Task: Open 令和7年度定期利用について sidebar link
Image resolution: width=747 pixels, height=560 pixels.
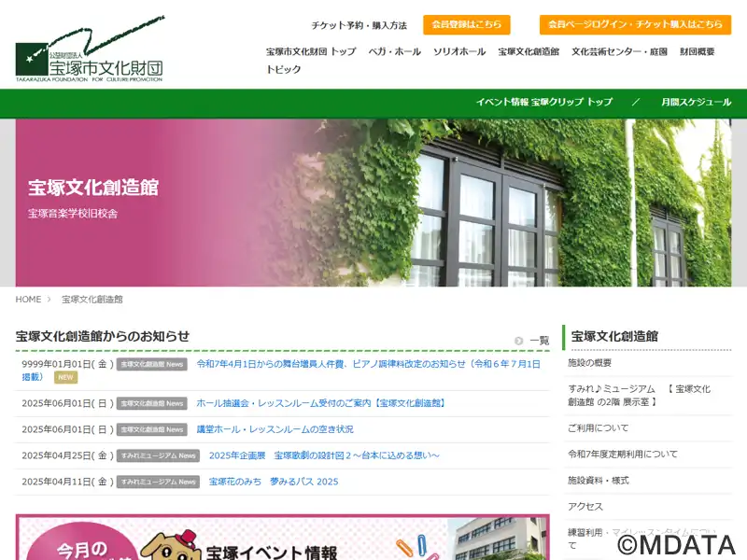Action: 623,455
